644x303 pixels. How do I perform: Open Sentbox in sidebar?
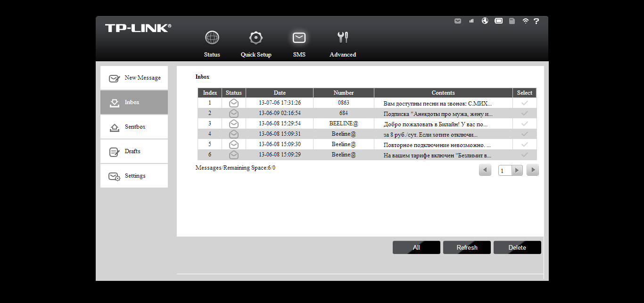134,127
